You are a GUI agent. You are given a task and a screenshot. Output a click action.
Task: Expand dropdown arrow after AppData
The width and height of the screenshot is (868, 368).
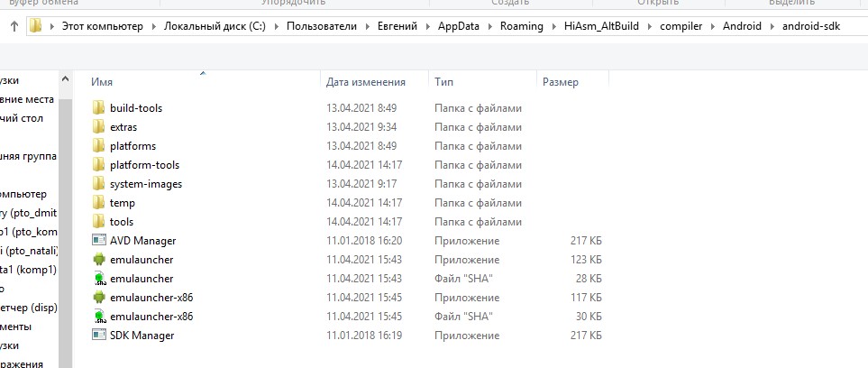[490, 26]
